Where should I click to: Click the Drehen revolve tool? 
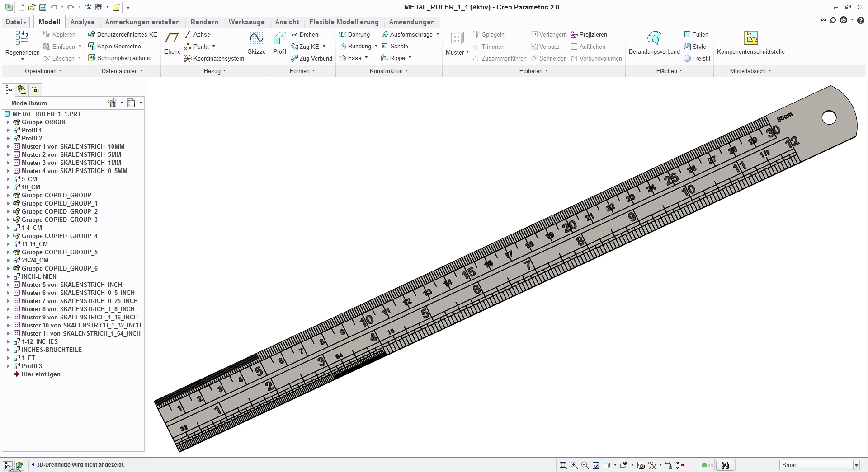pos(304,34)
